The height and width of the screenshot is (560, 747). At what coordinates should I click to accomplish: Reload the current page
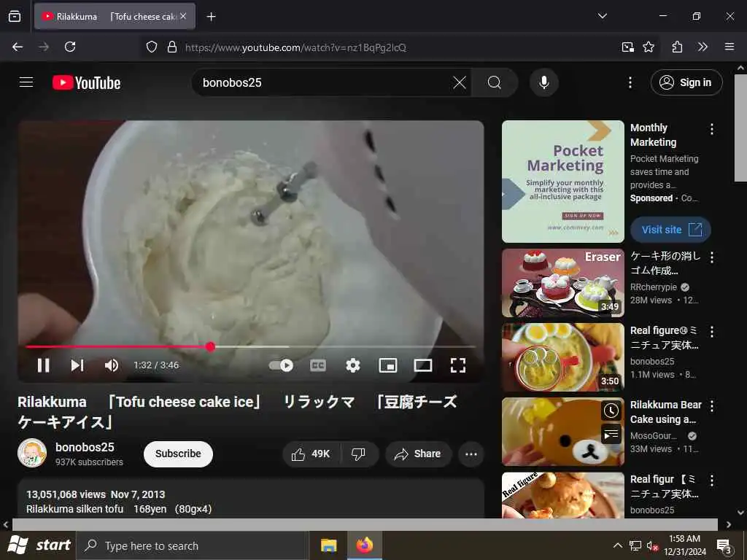(70, 47)
